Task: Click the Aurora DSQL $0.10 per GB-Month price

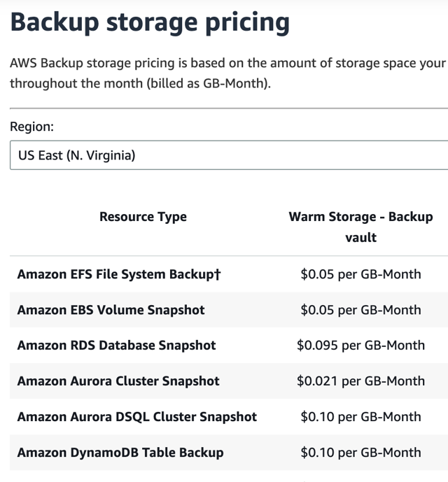Action: point(360,416)
